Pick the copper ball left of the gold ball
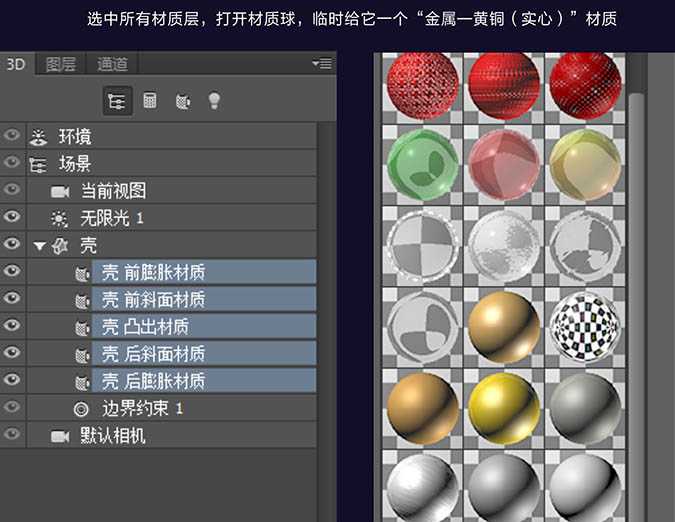 (422, 408)
